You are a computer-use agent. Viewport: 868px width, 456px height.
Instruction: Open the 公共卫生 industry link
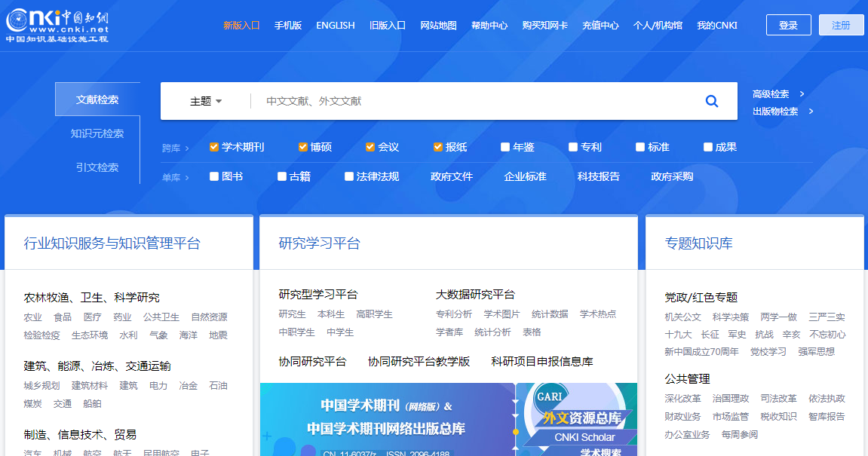(x=161, y=317)
